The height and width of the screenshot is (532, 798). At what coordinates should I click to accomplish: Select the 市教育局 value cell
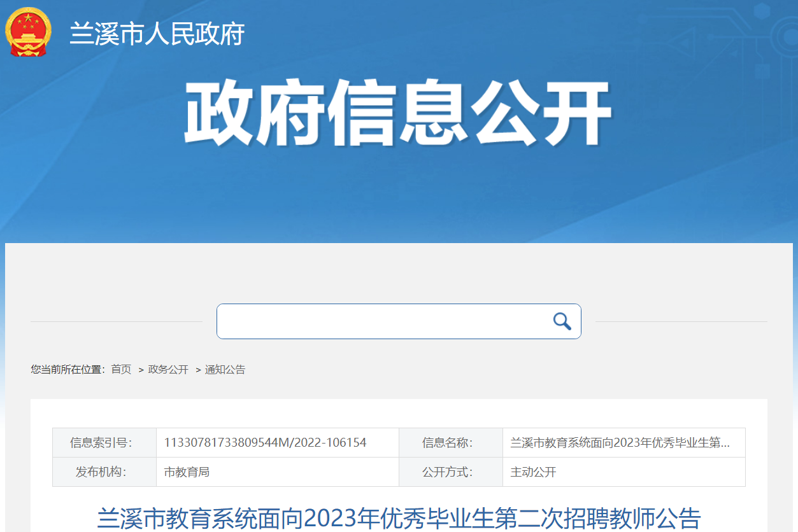coord(278,472)
